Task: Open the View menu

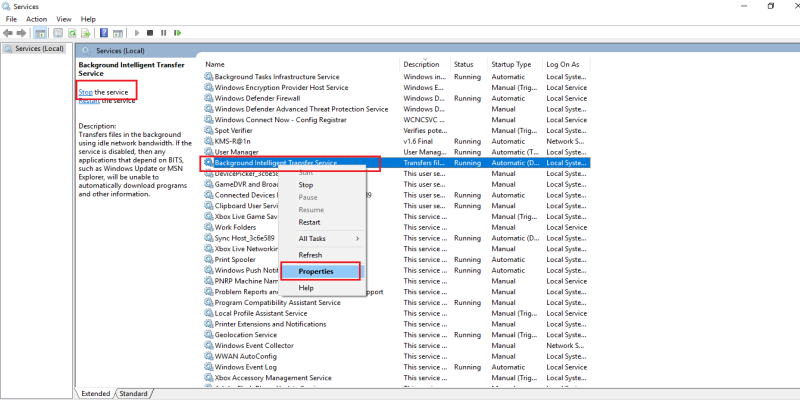Action: click(x=64, y=19)
